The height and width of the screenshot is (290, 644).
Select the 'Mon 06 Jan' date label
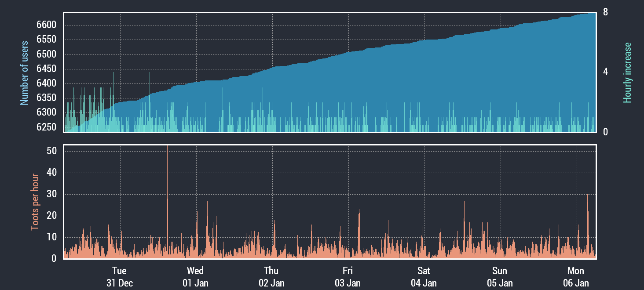tap(576, 277)
